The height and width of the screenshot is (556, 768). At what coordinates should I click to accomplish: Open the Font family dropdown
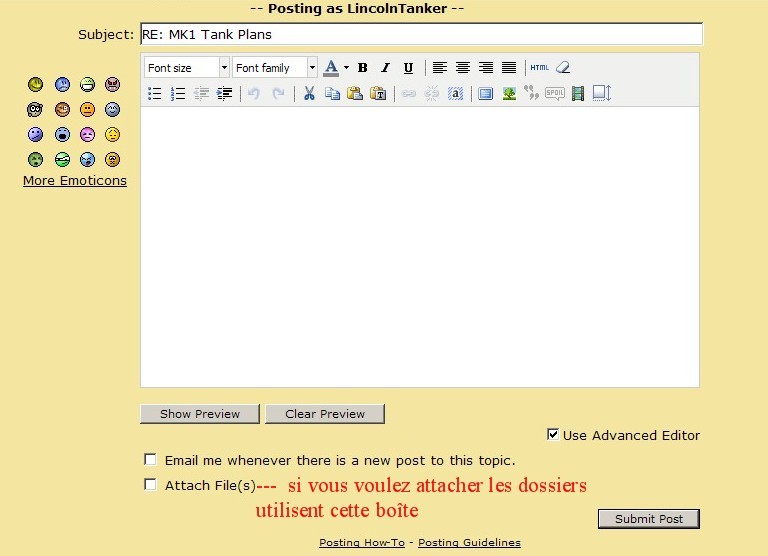click(x=275, y=68)
